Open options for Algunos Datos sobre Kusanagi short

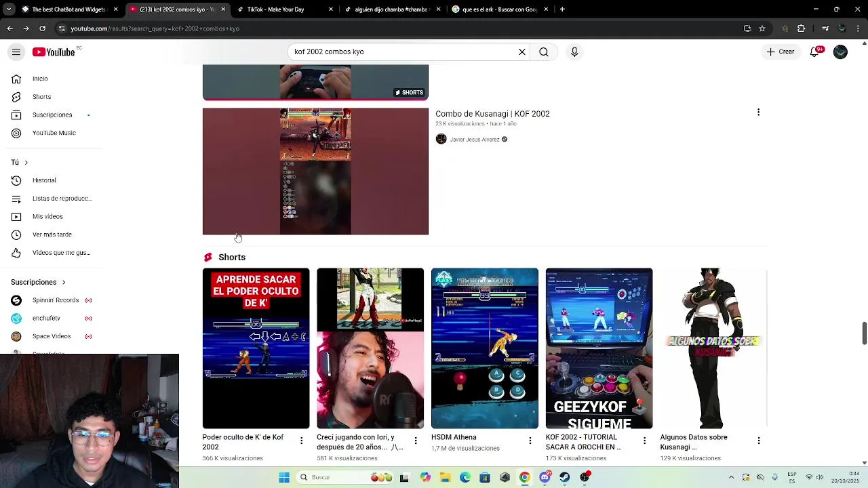759,441
